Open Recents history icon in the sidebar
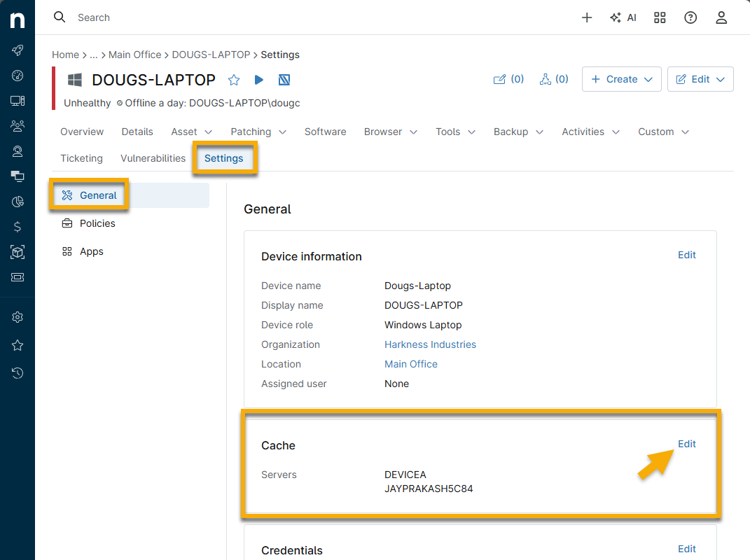Viewport: 750px width, 560px height. (x=18, y=373)
